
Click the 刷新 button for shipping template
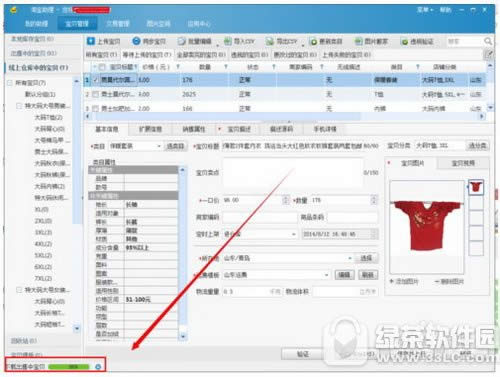[x=368, y=275]
